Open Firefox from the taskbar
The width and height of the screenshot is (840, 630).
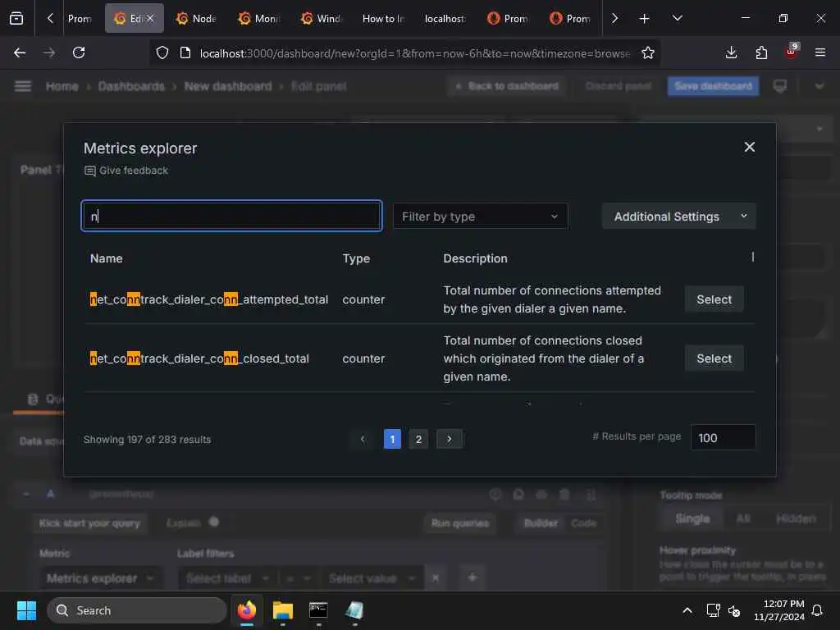click(x=246, y=610)
